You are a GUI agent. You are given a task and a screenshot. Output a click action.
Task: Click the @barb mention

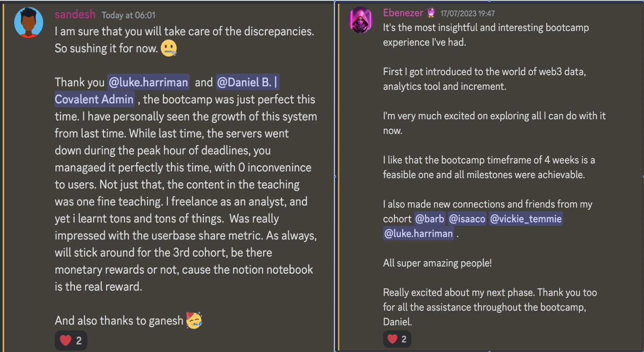click(430, 219)
